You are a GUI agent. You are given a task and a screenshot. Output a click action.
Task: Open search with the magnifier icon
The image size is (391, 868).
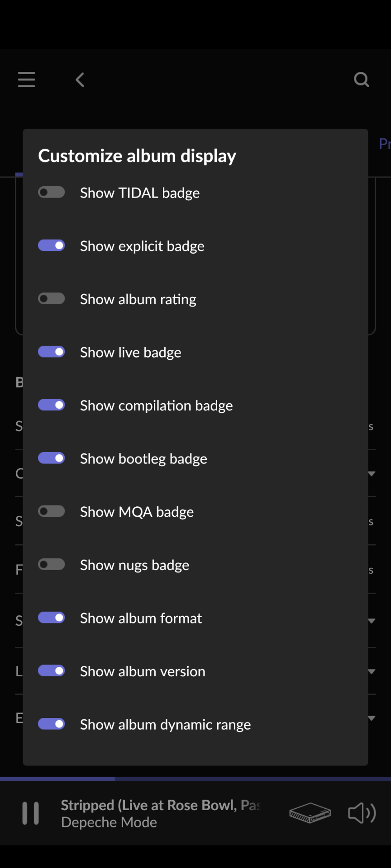[x=361, y=80]
